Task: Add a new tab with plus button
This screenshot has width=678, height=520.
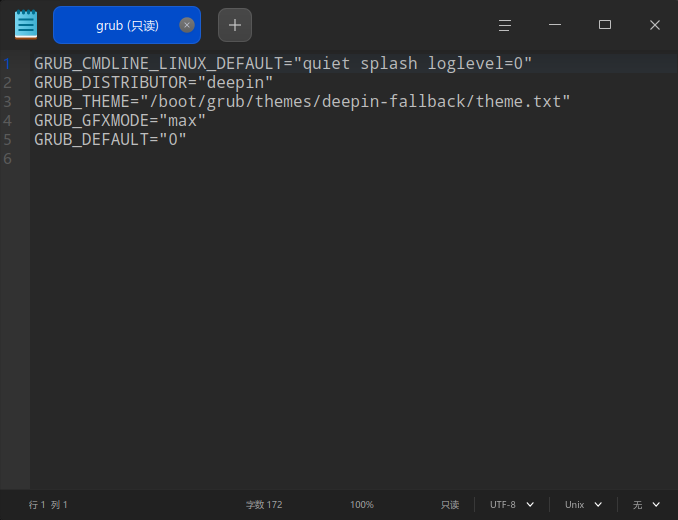Action: 235,25
